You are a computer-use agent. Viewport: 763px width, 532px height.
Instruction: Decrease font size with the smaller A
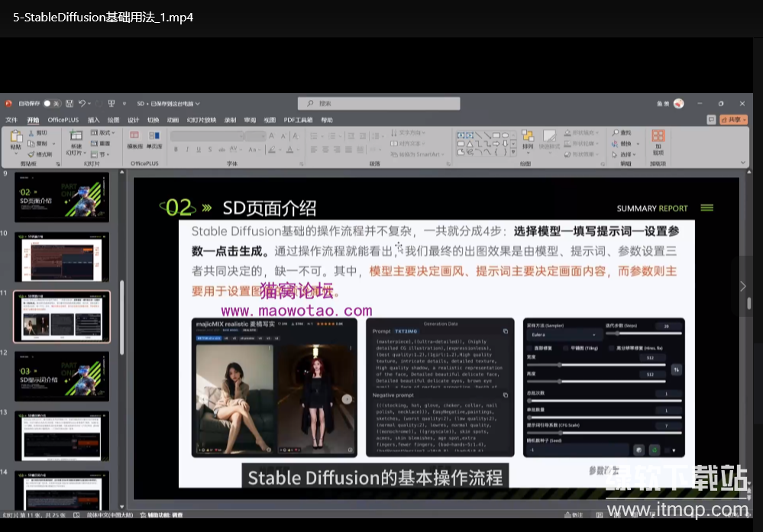point(283,136)
